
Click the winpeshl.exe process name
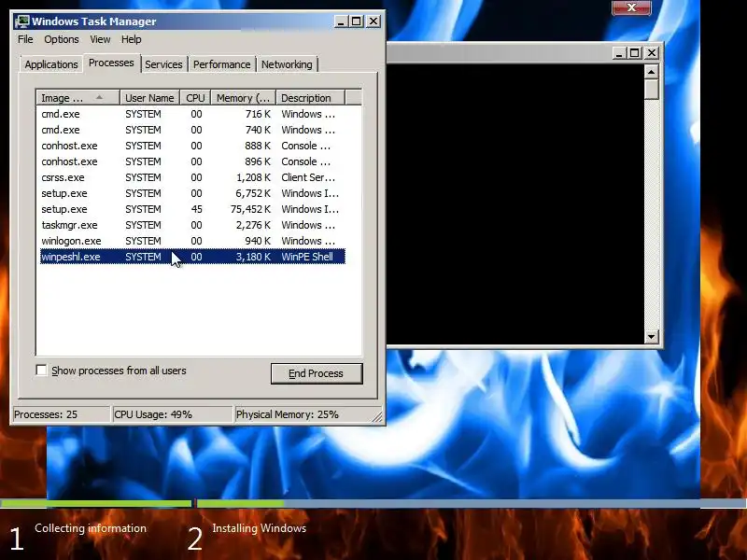tap(71, 257)
